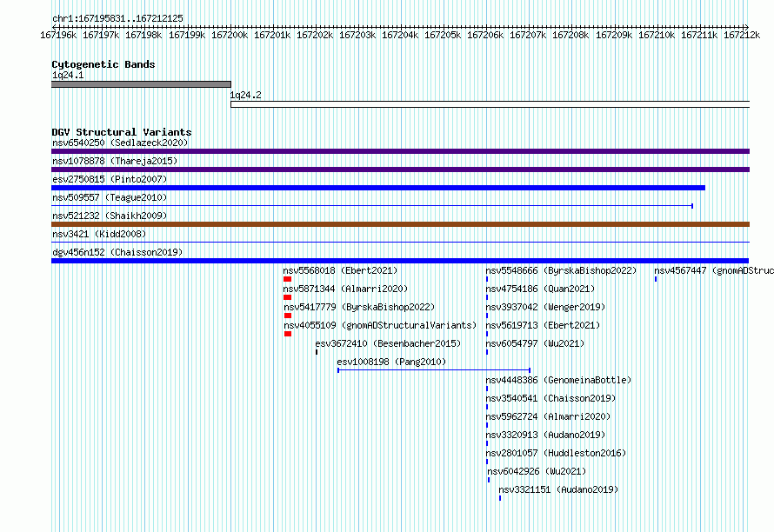The image size is (774, 532).
Task: Click nsv5417779 (ByrskaBishop2022) label
Action: [x=359, y=307]
